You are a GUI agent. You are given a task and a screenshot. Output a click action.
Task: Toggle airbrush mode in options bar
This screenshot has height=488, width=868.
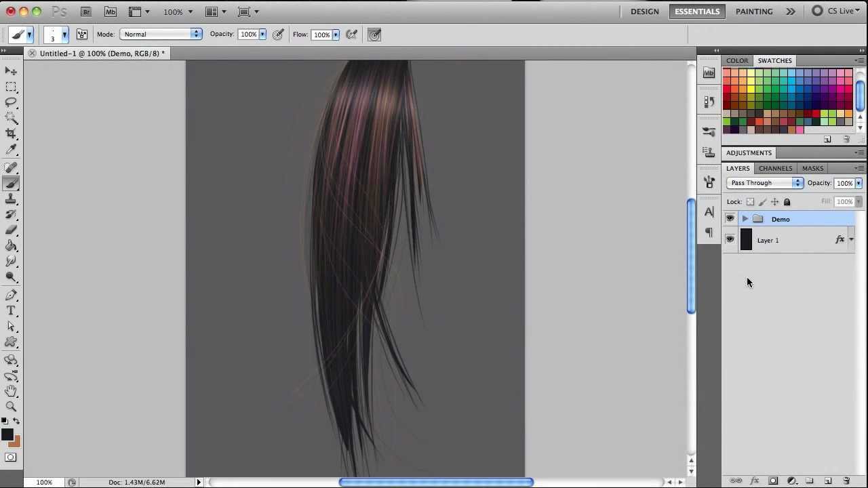(352, 35)
